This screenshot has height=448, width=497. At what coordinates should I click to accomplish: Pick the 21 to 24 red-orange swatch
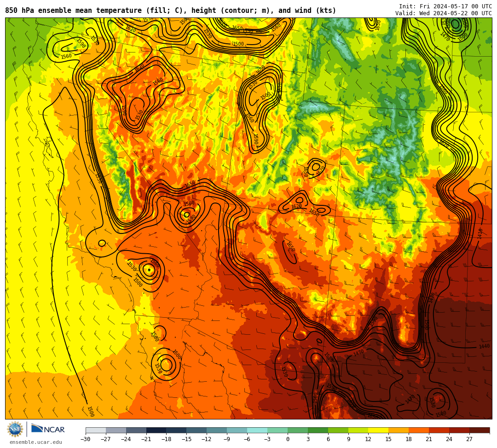[439, 430]
